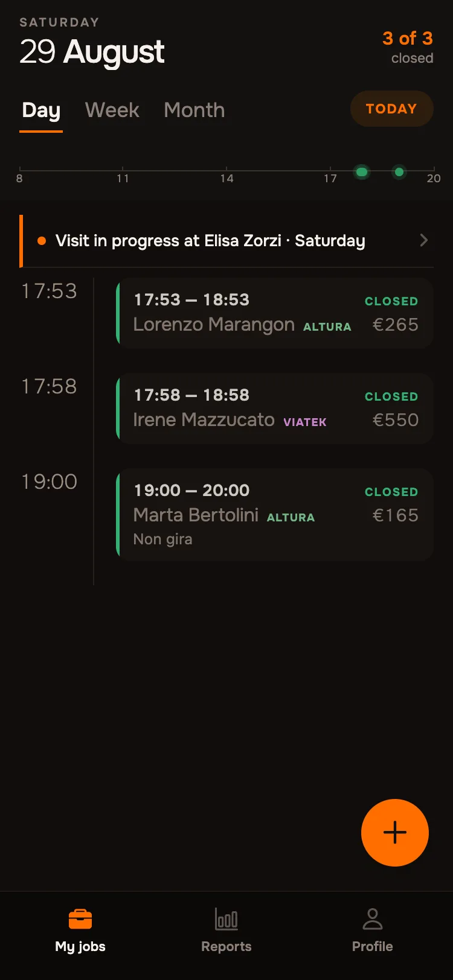The width and height of the screenshot is (453, 980).
Task: Open the Reports bar chart icon
Action: [x=226, y=919]
